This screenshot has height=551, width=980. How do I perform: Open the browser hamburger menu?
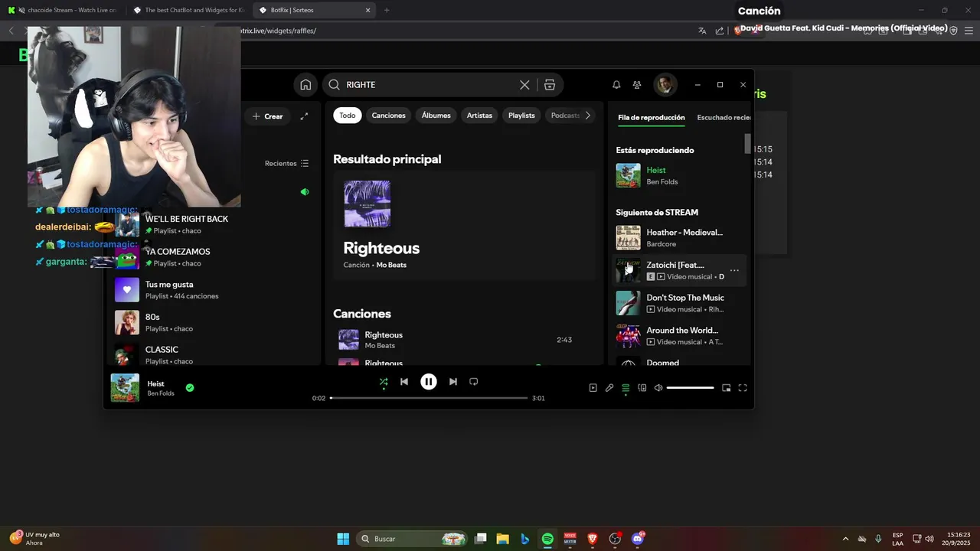click(x=969, y=31)
